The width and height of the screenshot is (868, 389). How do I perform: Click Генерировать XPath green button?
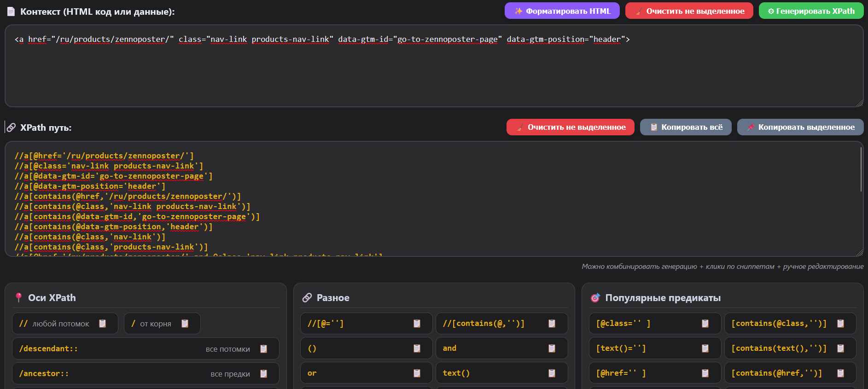pyautogui.click(x=811, y=11)
